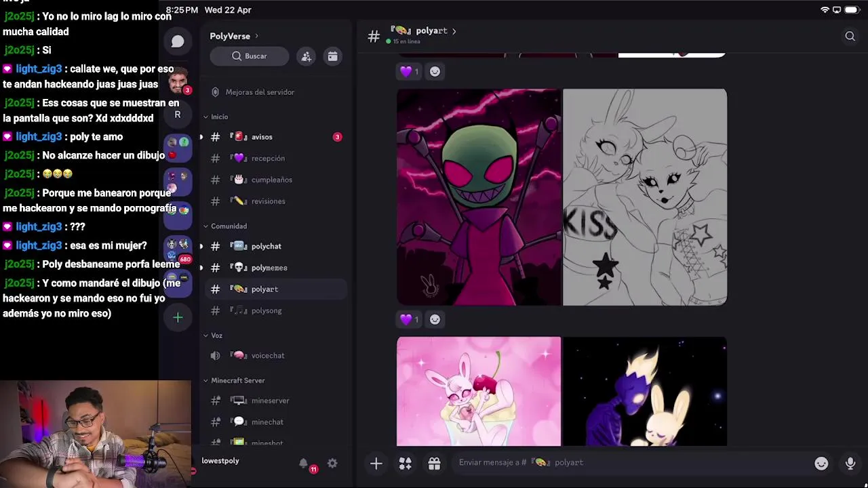This screenshot has height=488, width=868.
Task: Open the revisiones channel
Action: click(276, 201)
